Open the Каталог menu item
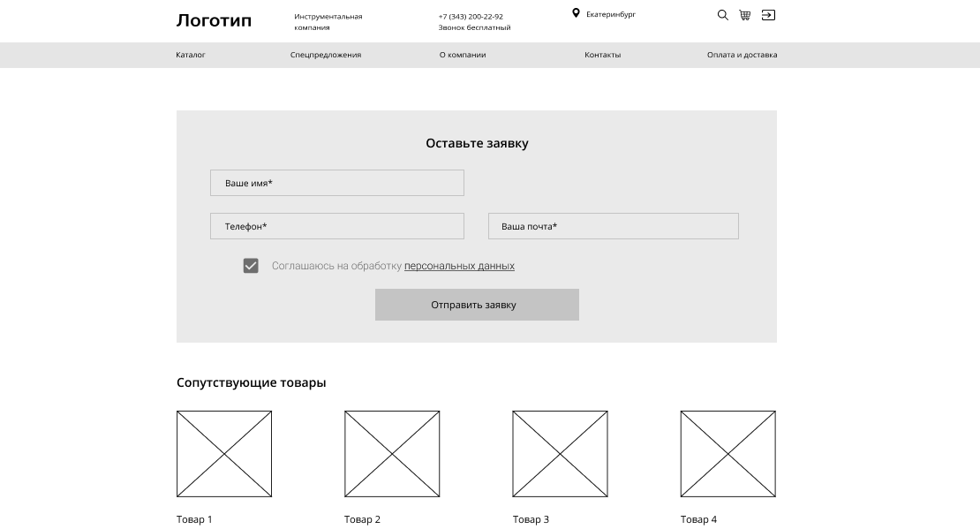Image resolution: width=980 pixels, height=529 pixels. (x=191, y=55)
